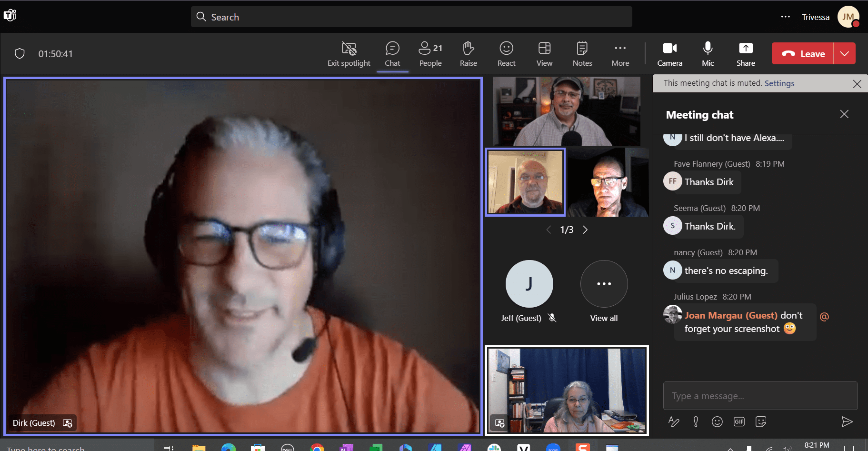Image resolution: width=868 pixels, height=451 pixels.
Task: Expand the Leave button dropdown arrow
Action: click(x=844, y=53)
